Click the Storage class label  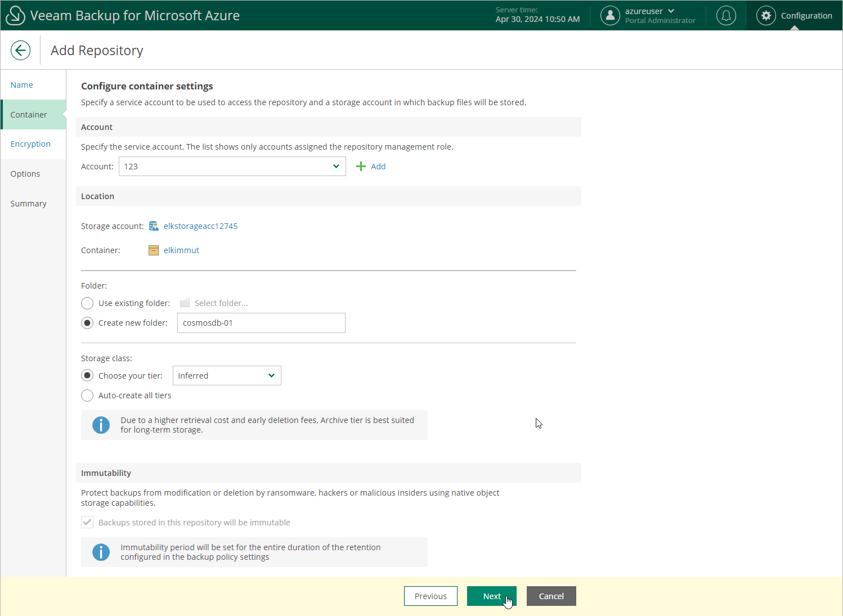tap(106, 358)
